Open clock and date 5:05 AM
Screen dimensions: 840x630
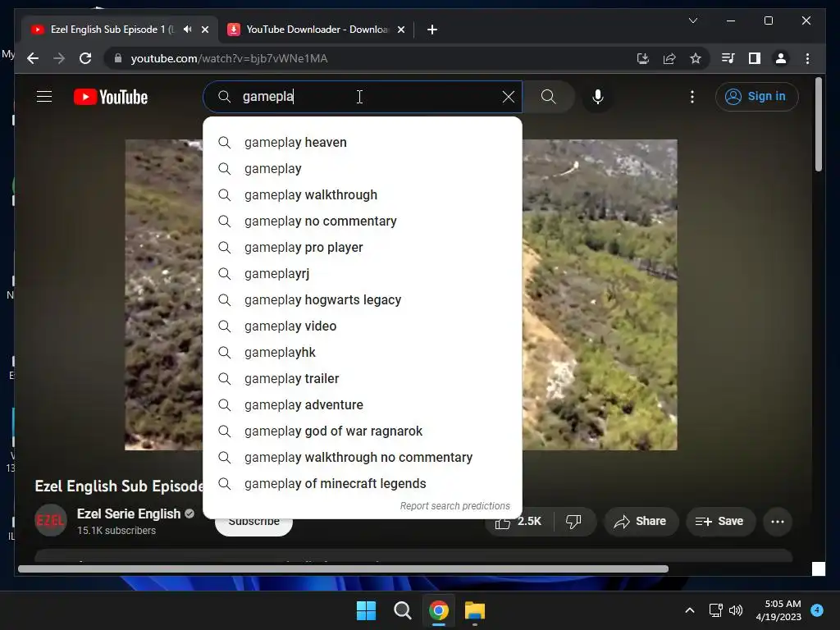coord(778,610)
